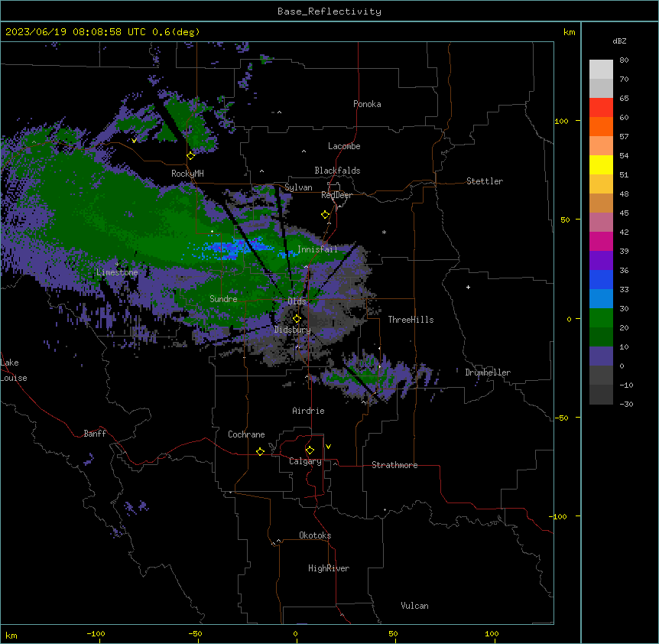Click the Blackfalds city label

click(337, 171)
